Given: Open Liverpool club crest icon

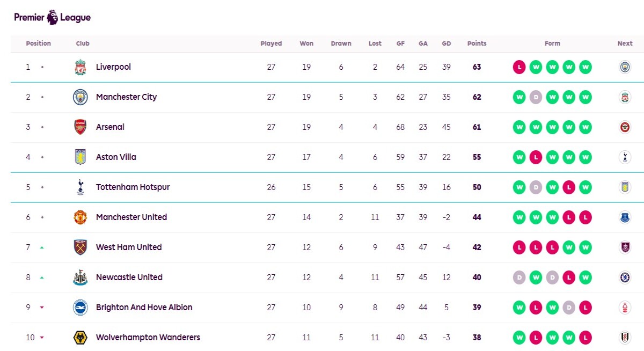Looking at the screenshot, I should click(80, 67).
